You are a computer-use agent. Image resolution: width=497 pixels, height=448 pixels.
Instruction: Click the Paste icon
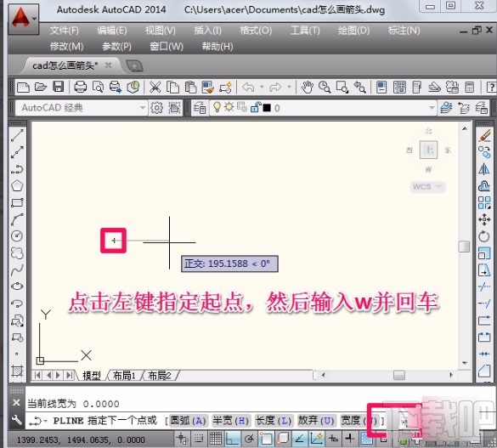click(x=190, y=87)
